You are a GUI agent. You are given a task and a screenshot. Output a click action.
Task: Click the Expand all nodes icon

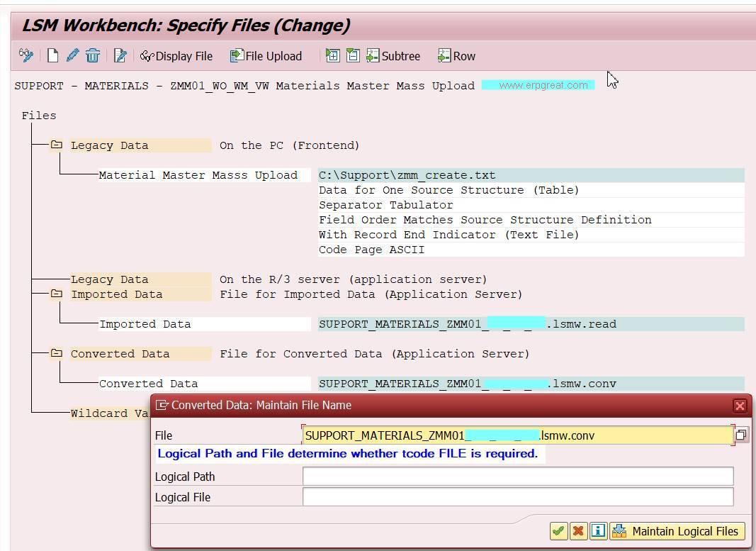click(333, 55)
